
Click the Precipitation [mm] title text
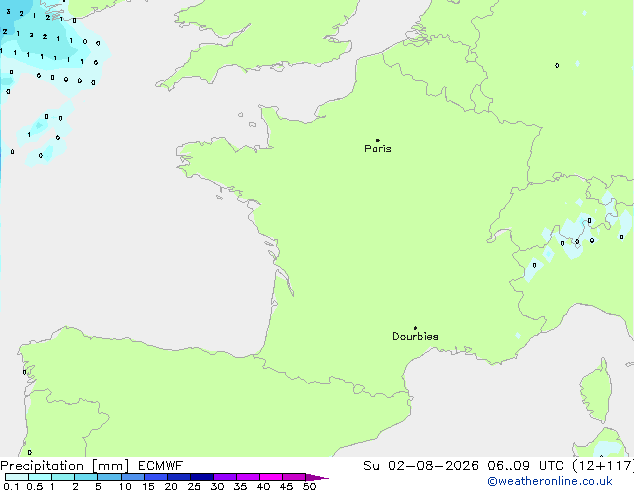pyautogui.click(x=65, y=466)
